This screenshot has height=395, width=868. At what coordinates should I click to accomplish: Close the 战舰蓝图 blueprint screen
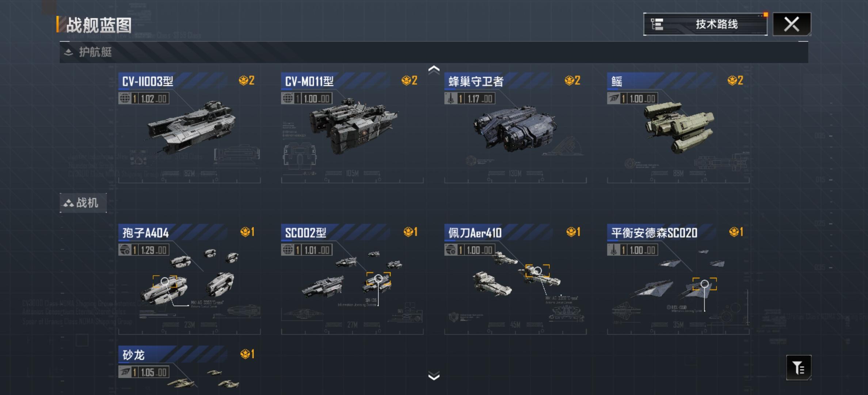tap(792, 24)
